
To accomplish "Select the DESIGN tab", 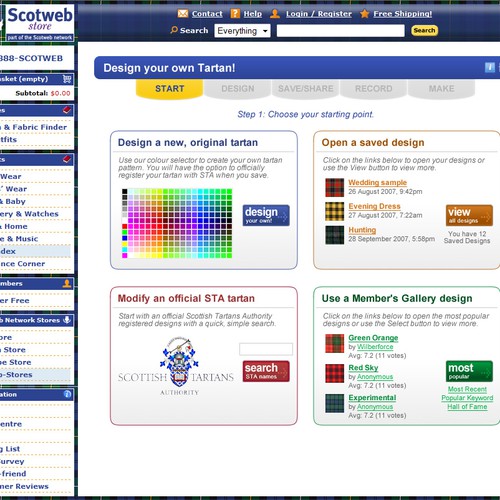I will (x=238, y=89).
